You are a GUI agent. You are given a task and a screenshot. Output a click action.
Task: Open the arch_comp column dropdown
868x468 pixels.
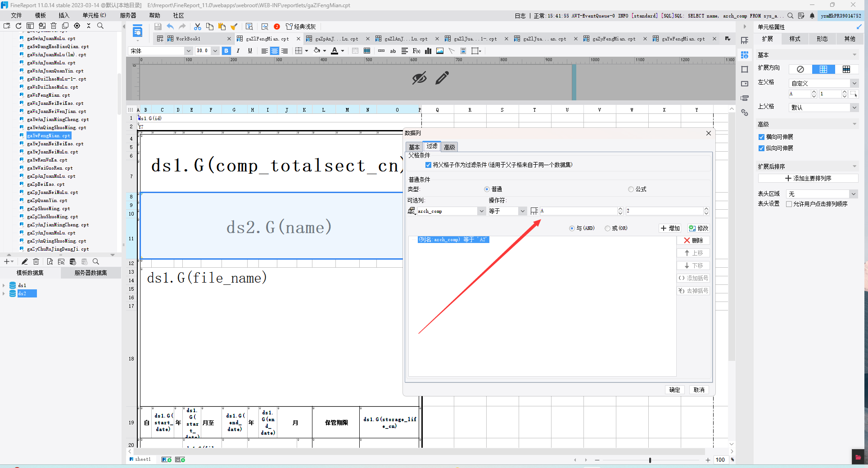point(481,211)
